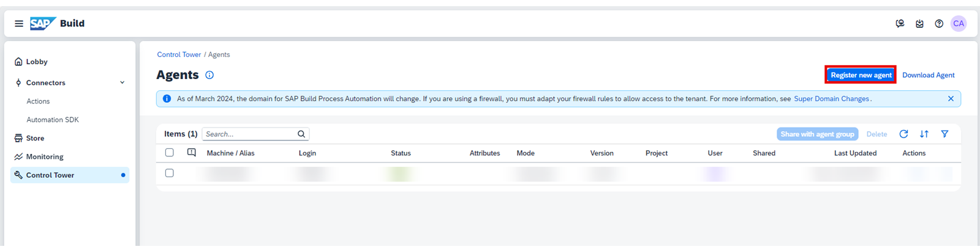Collapse the Connectors section chevron

(x=122, y=82)
